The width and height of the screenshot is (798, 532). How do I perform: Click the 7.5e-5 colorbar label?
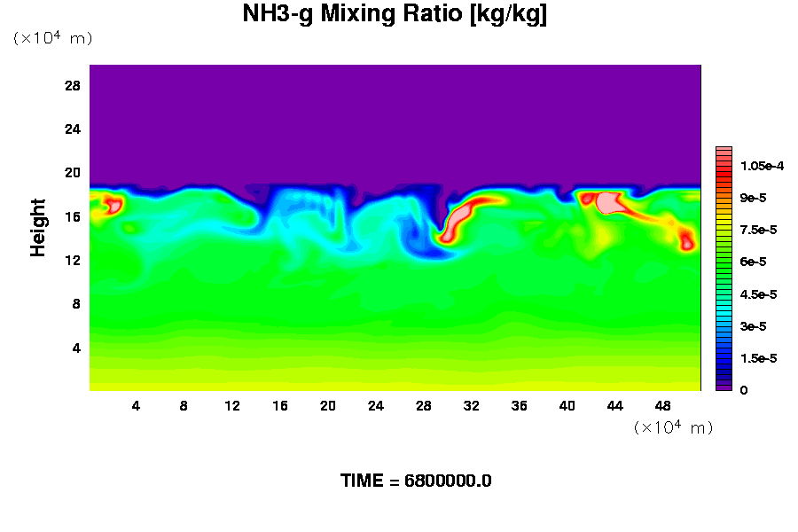tap(759, 231)
